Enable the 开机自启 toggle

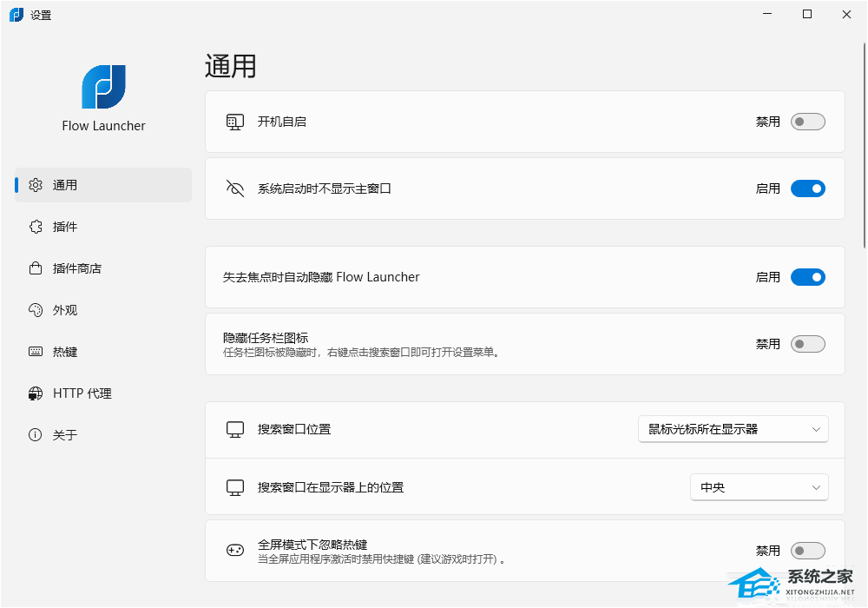tap(807, 122)
